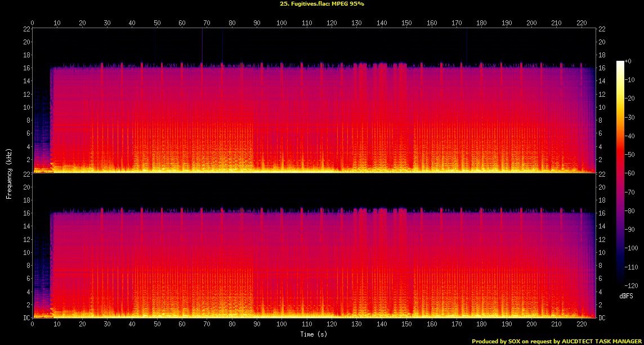The height and width of the screenshot is (345, 644).
Task: Select the 50 mark on the top time axis
Action: (157, 23)
